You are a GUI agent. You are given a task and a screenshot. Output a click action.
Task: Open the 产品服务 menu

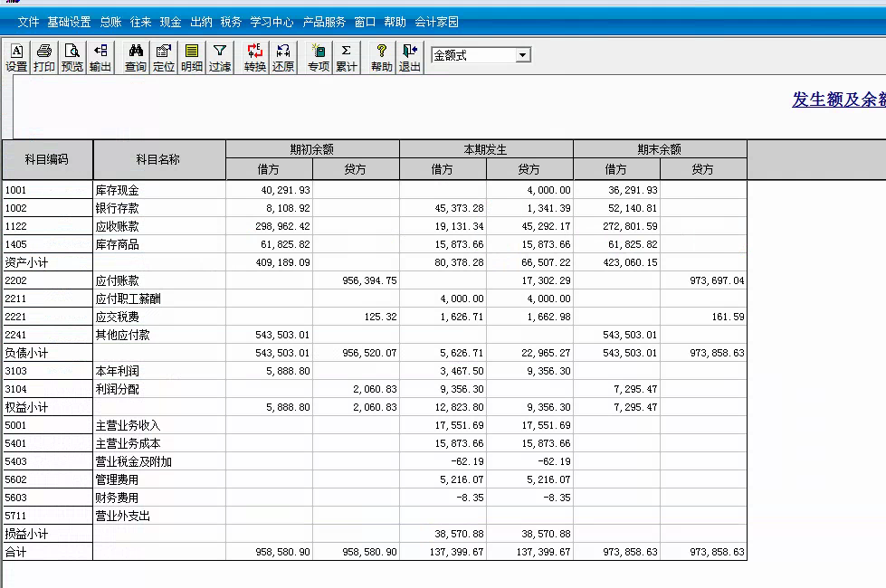[x=324, y=22]
